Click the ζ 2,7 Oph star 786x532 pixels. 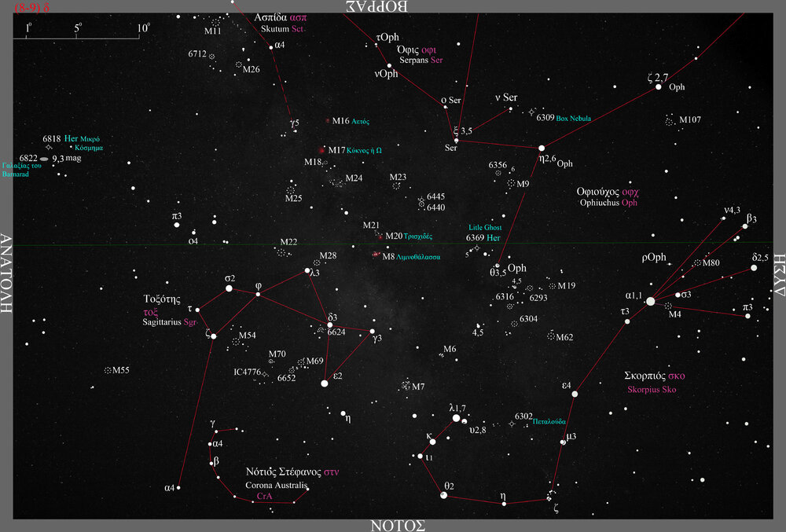pyautogui.click(x=659, y=87)
